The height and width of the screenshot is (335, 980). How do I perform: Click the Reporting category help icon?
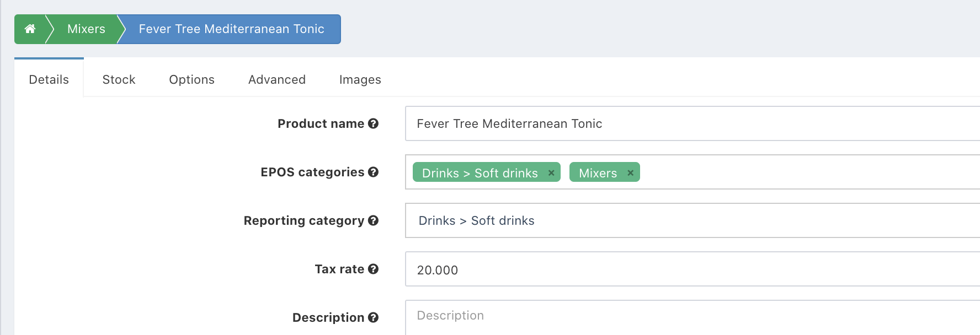pos(374,220)
